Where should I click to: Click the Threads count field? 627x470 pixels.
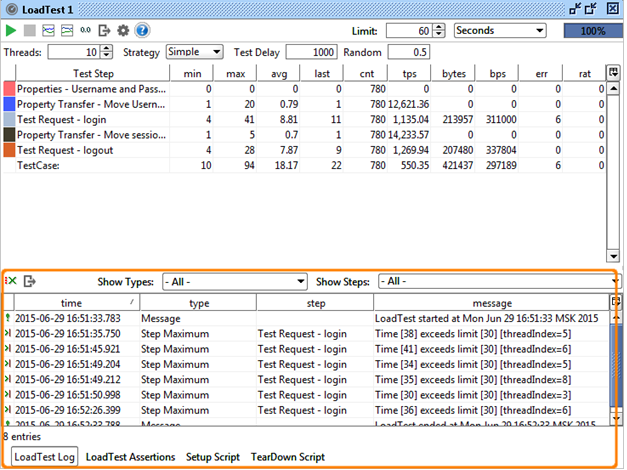(74, 52)
